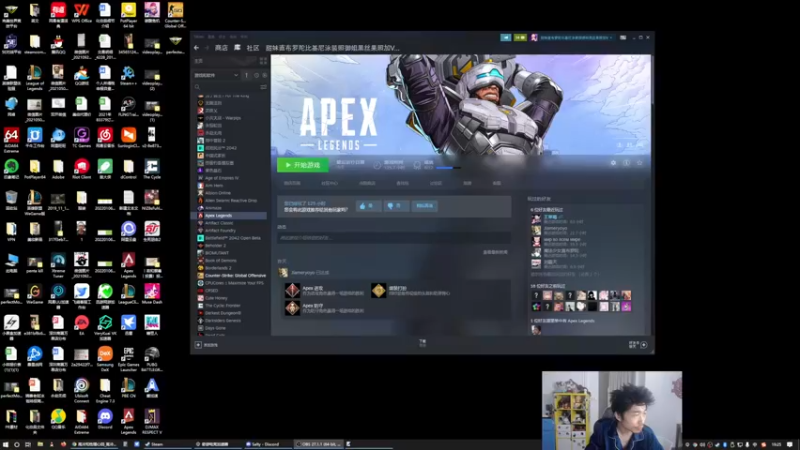This screenshot has height=450, width=800.
Task: Click the later review button beside No
Action: [424, 206]
